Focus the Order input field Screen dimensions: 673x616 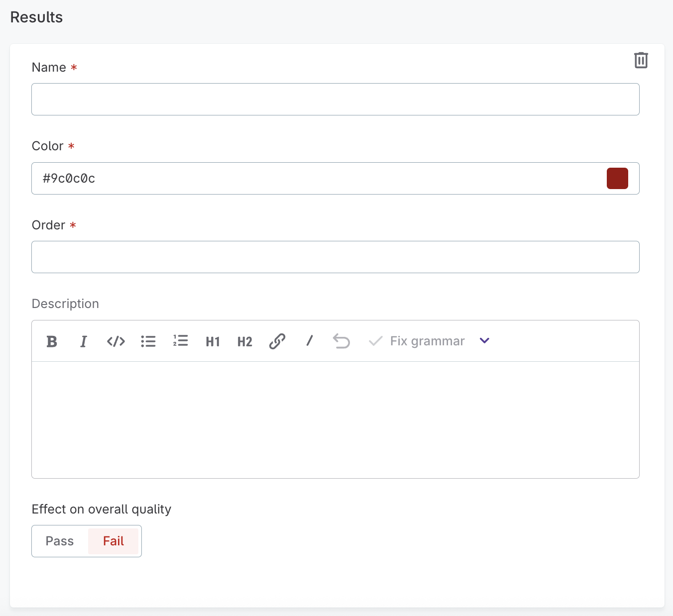click(x=335, y=257)
